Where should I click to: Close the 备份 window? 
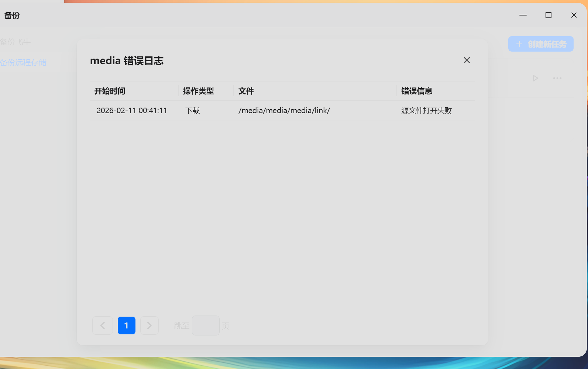coord(574,15)
